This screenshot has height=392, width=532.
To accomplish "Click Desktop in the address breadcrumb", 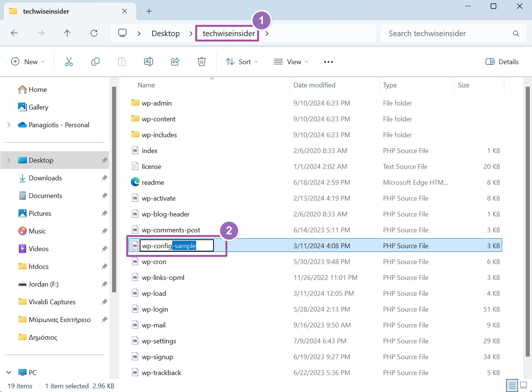I will 166,34.
